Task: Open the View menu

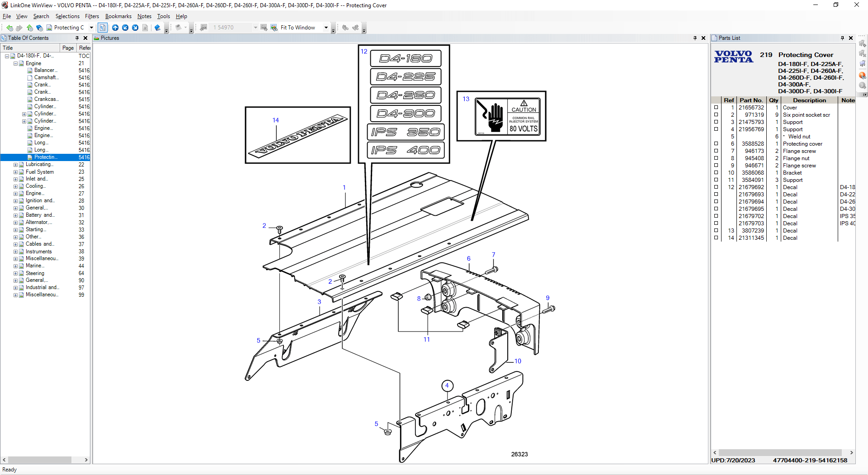Action: [x=22, y=16]
